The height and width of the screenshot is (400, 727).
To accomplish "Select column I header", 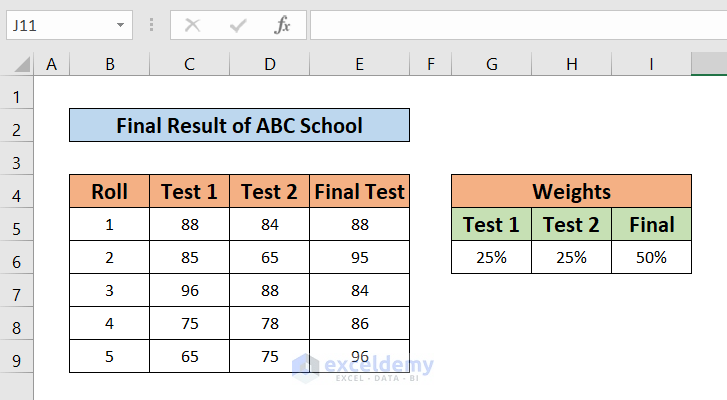I will tap(651, 65).
